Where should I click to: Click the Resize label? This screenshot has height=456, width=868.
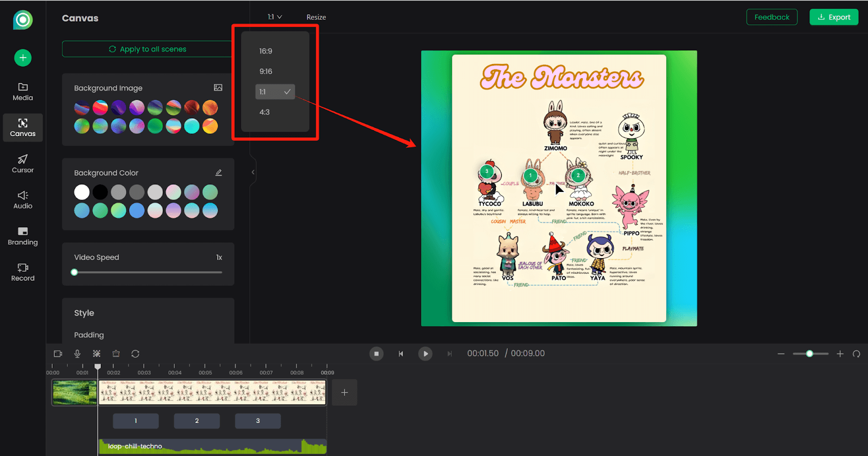pos(316,17)
